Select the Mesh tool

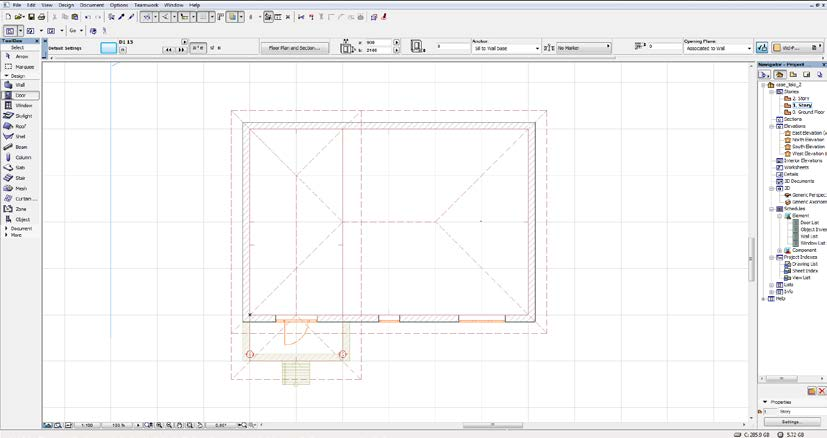click(x=20, y=188)
